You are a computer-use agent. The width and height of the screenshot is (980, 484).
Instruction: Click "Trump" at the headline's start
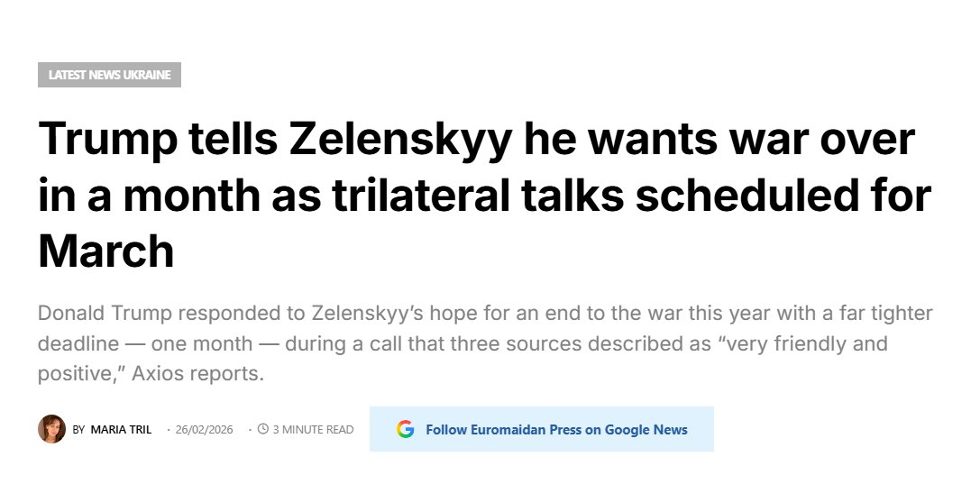107,140
